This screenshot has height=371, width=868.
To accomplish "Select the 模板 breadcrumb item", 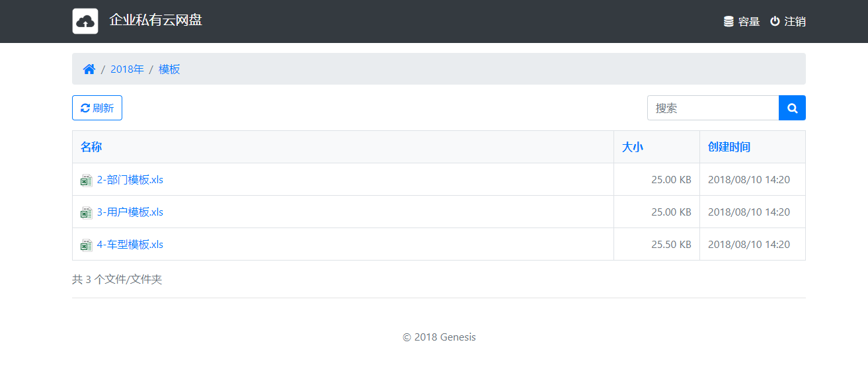I will (169, 69).
